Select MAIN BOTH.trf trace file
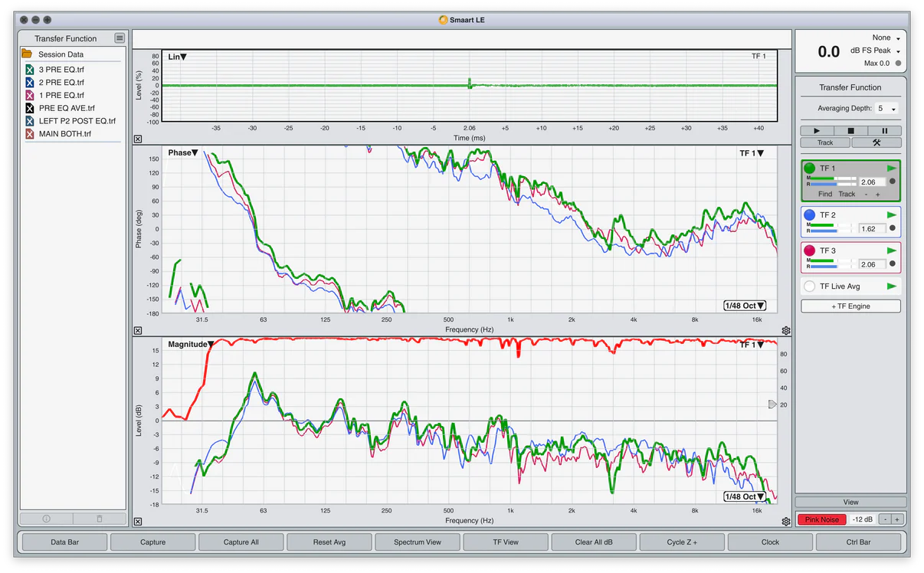Viewport: 924px width, 573px height. coord(64,134)
